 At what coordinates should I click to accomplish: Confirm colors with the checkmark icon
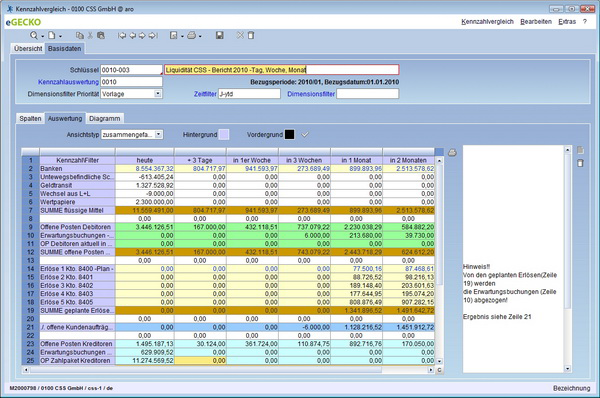coord(305,134)
